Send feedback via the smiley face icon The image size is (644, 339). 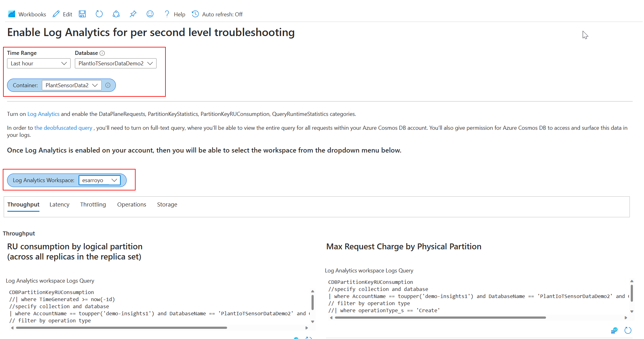pyautogui.click(x=150, y=14)
